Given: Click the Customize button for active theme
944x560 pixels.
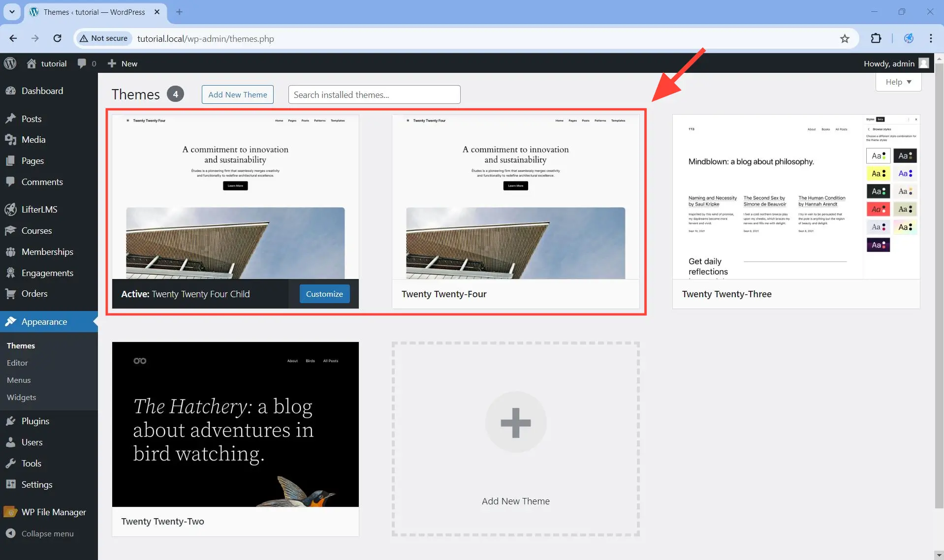Looking at the screenshot, I should (324, 294).
